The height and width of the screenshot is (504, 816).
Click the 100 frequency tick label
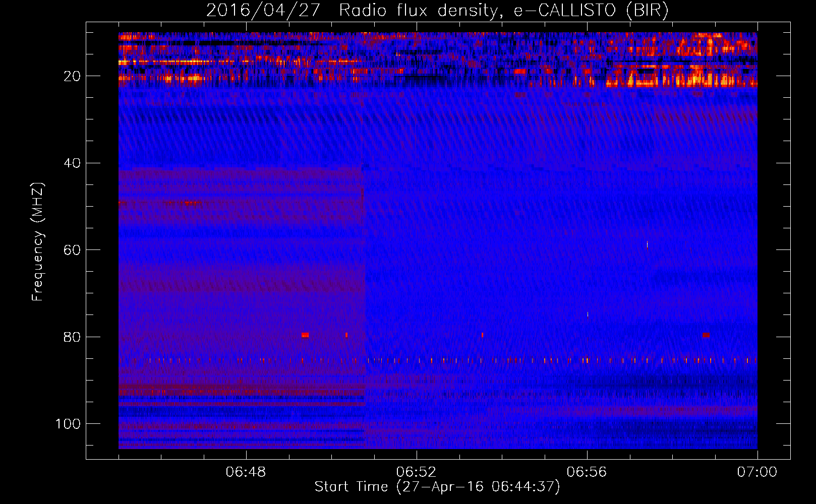point(68,424)
